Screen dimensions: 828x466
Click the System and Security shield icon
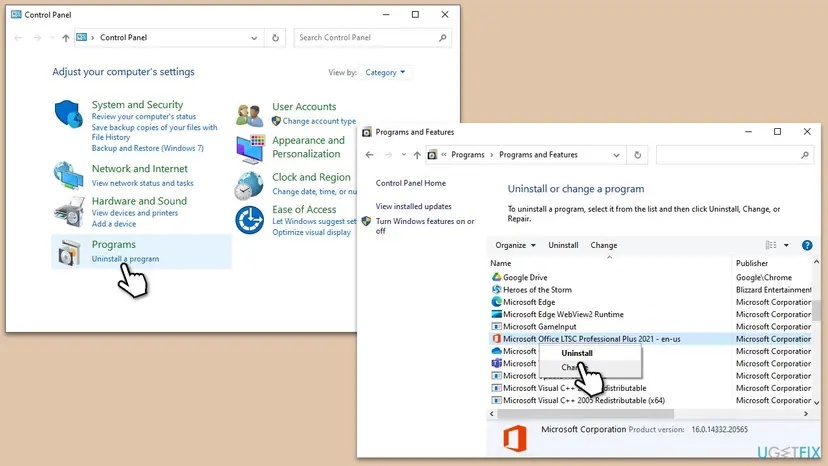pos(69,114)
